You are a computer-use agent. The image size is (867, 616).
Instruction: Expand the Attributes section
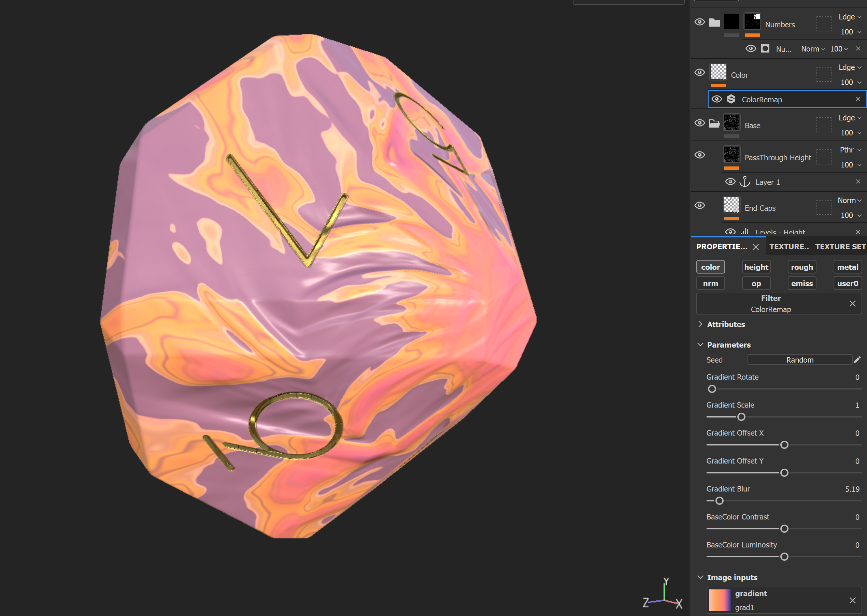click(x=726, y=324)
